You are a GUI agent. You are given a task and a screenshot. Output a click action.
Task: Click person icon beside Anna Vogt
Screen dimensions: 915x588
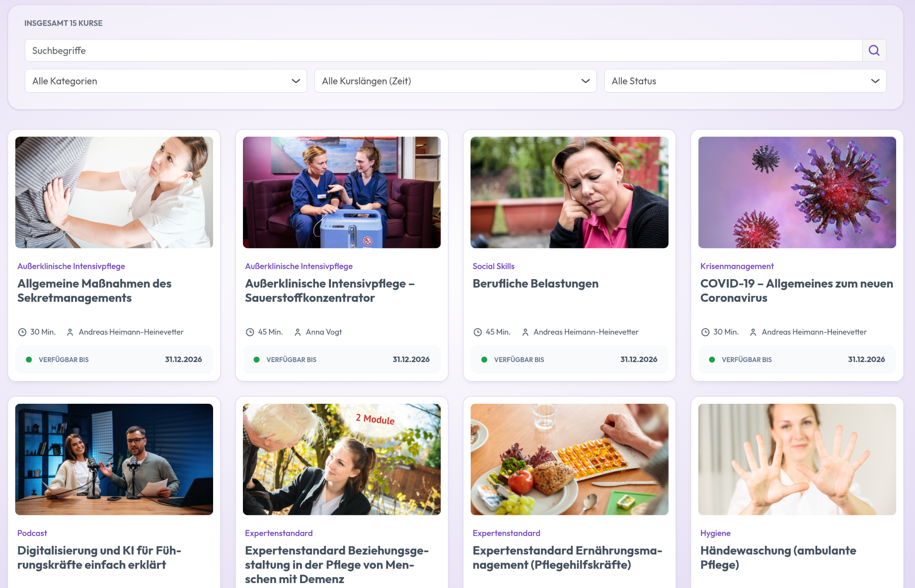[x=298, y=332]
